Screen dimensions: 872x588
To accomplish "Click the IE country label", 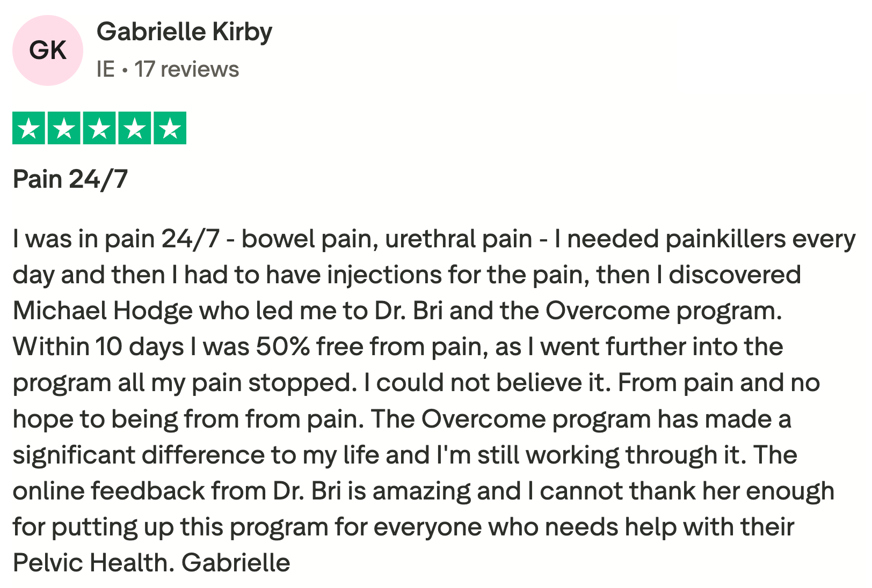I will [x=106, y=69].
